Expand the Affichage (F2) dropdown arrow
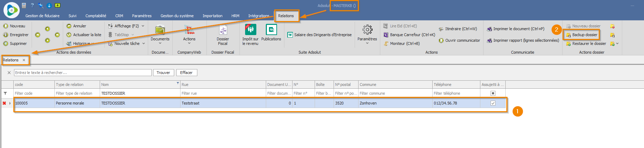This screenshot has height=148, width=644. tap(143, 26)
